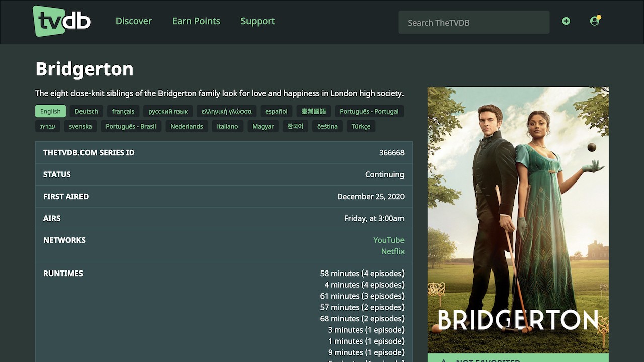Open the Netflix network link
644x362 pixels.
(x=392, y=251)
